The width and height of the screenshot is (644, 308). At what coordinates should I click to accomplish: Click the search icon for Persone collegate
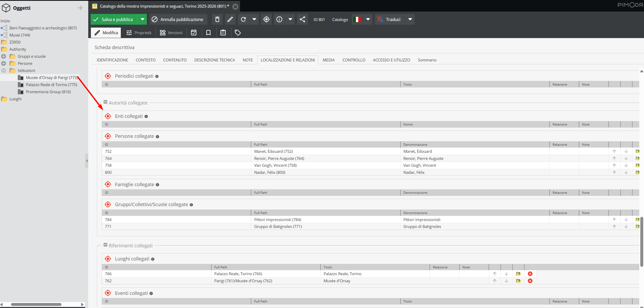(x=108, y=136)
